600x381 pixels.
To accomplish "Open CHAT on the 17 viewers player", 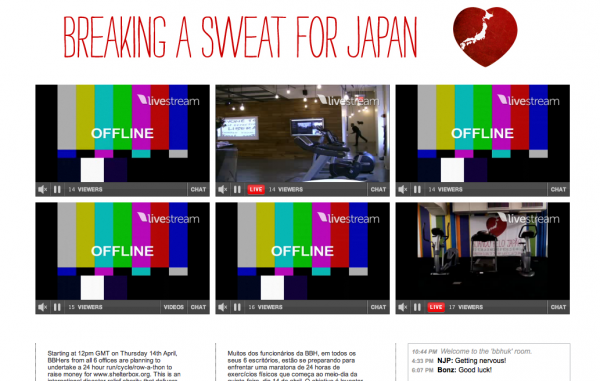I will pyautogui.click(x=558, y=307).
